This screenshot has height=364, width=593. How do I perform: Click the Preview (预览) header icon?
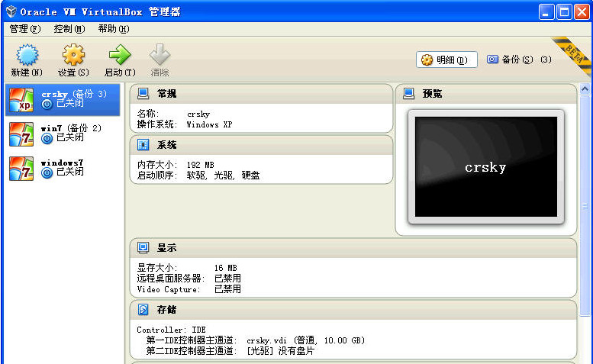408,93
